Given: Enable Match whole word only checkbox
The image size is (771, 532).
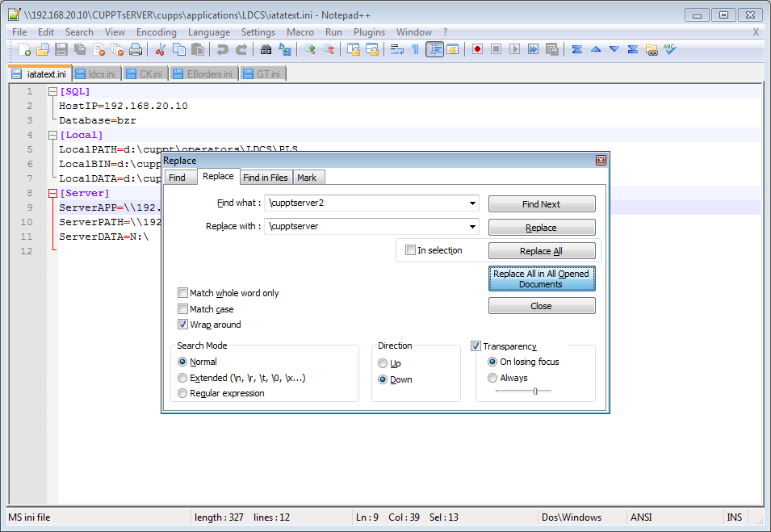Looking at the screenshot, I should [183, 293].
